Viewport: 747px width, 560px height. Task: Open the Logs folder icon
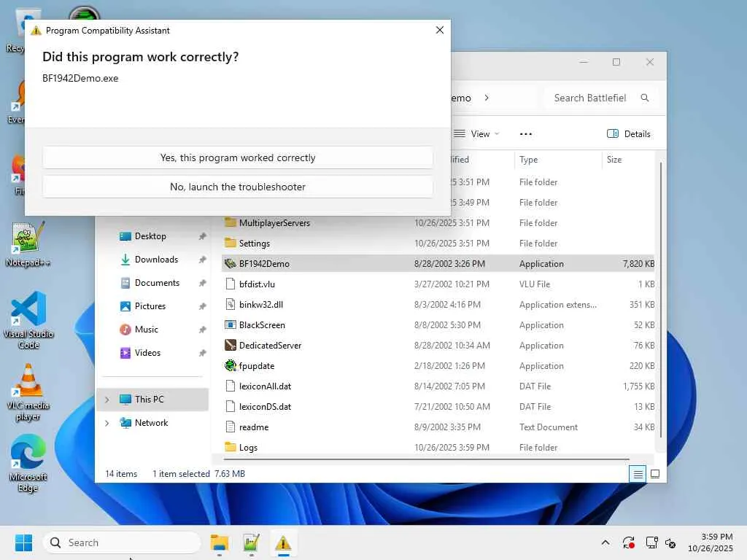pos(231,447)
